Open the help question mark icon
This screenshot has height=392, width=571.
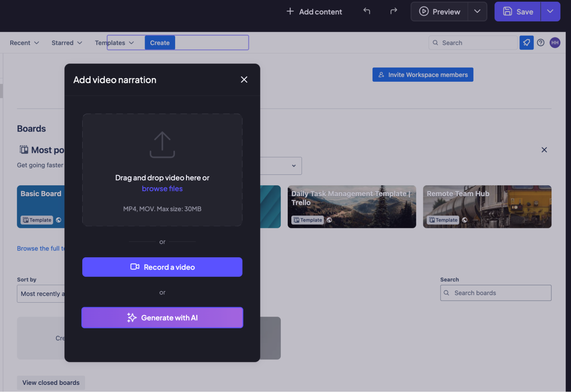[540, 43]
